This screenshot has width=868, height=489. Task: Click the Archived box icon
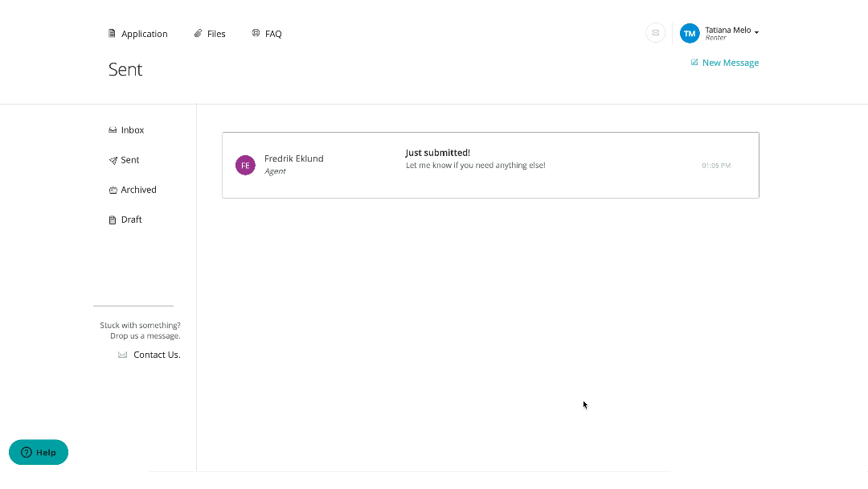pyautogui.click(x=113, y=190)
